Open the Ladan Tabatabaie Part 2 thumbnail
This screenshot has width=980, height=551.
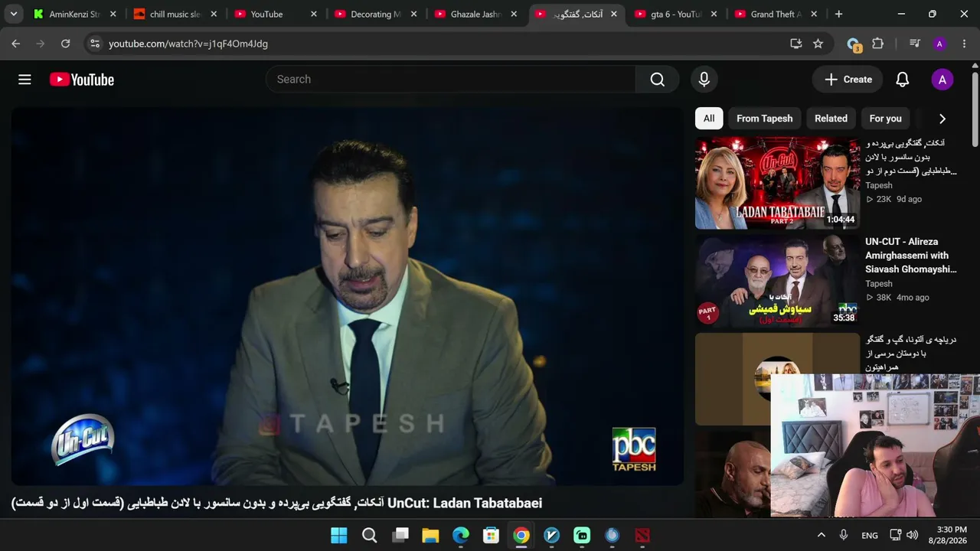coord(777,183)
